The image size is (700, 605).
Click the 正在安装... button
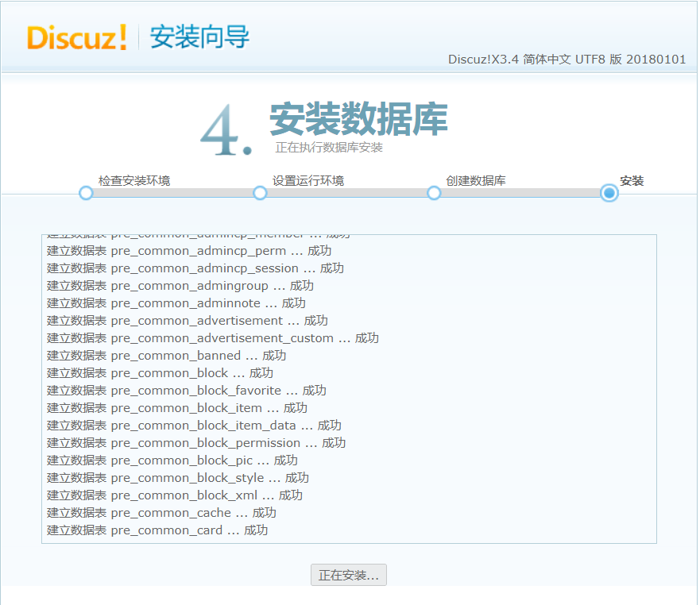click(349, 575)
